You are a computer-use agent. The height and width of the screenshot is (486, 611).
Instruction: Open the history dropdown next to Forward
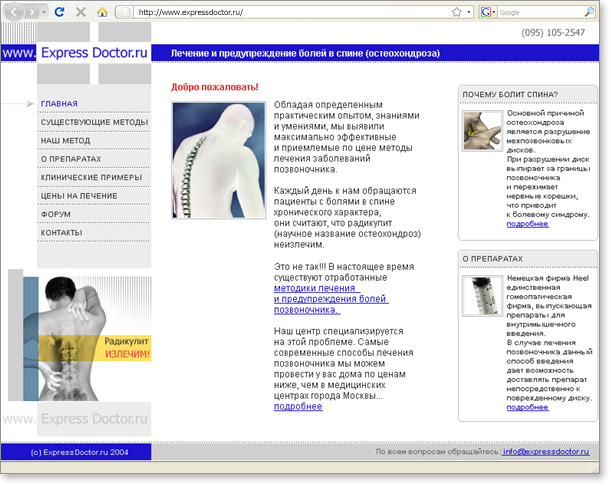[44, 12]
